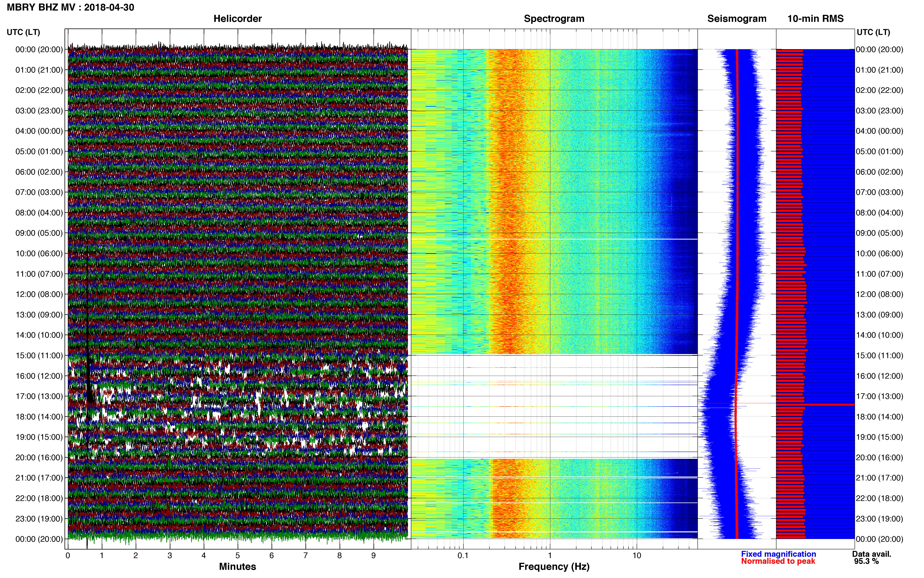The image size is (924, 578).
Task: Click left time label '16:00 (12:00)'
Action: pos(39,376)
